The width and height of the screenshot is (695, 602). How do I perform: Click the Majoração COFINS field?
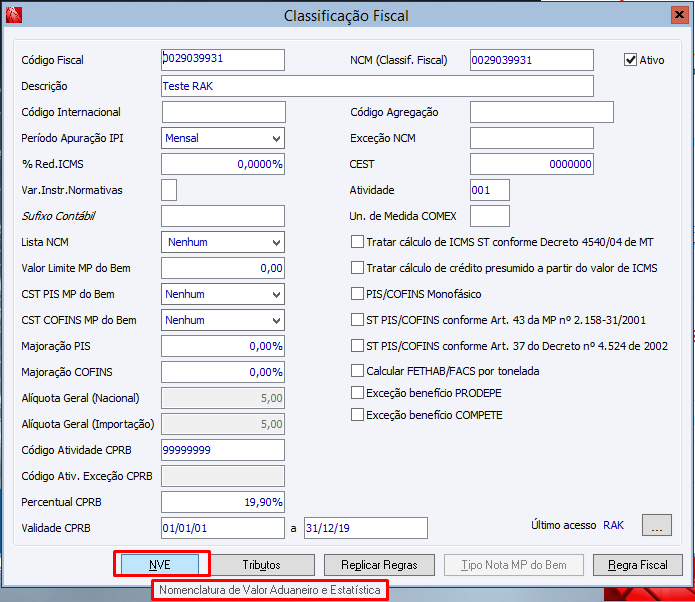point(223,372)
